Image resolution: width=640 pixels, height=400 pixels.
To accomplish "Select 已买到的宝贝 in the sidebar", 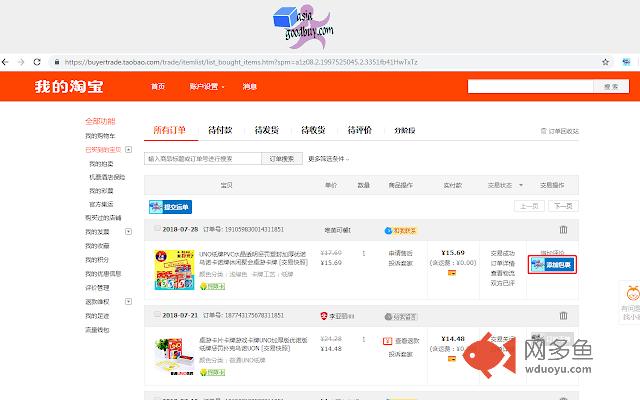I will point(103,150).
